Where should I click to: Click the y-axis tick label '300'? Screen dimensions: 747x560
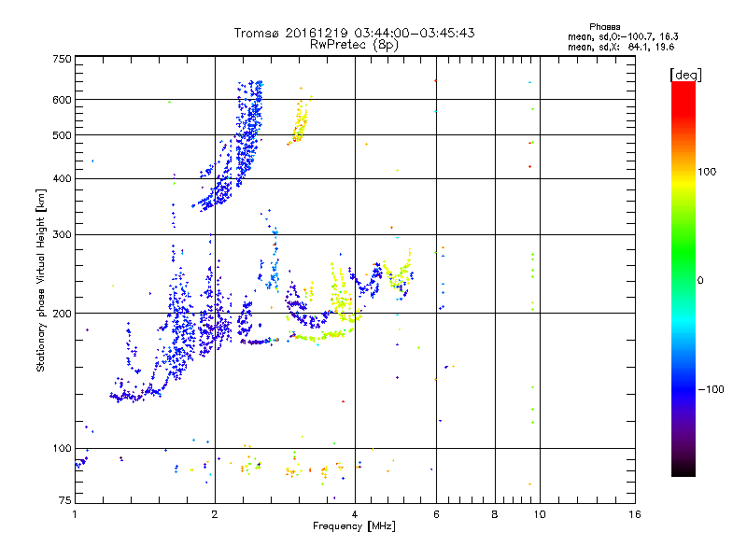tap(62, 234)
